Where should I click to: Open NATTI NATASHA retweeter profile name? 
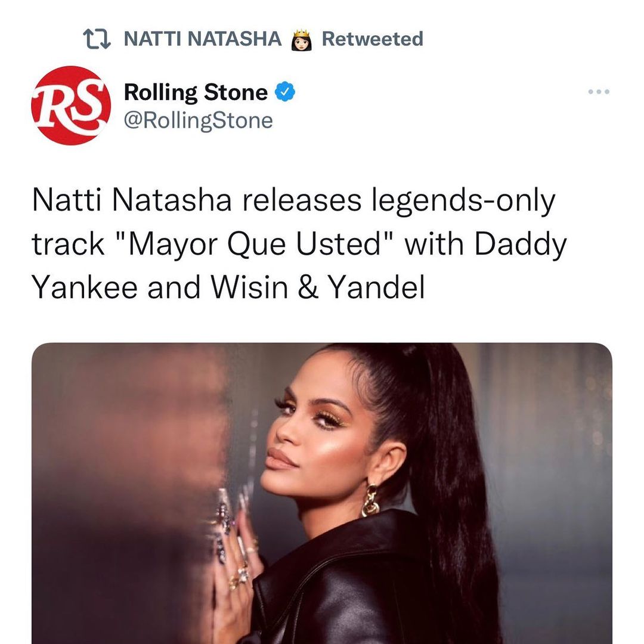pyautogui.click(x=203, y=39)
